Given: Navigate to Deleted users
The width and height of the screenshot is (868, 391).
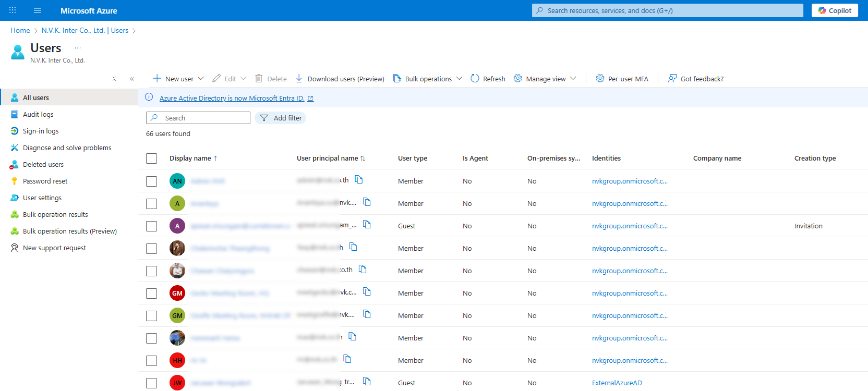Looking at the screenshot, I should [43, 165].
